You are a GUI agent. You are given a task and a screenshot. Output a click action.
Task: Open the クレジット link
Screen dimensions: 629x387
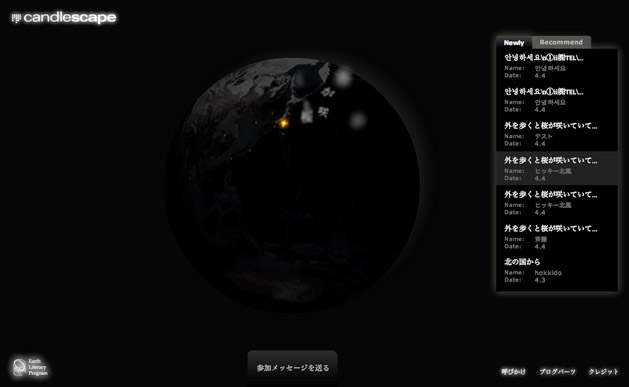(603, 372)
